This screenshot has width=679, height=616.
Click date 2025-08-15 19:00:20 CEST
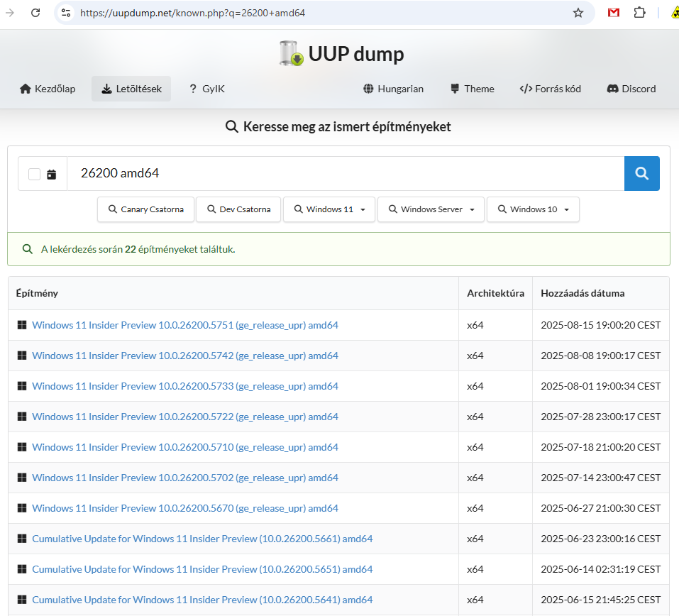pos(601,325)
